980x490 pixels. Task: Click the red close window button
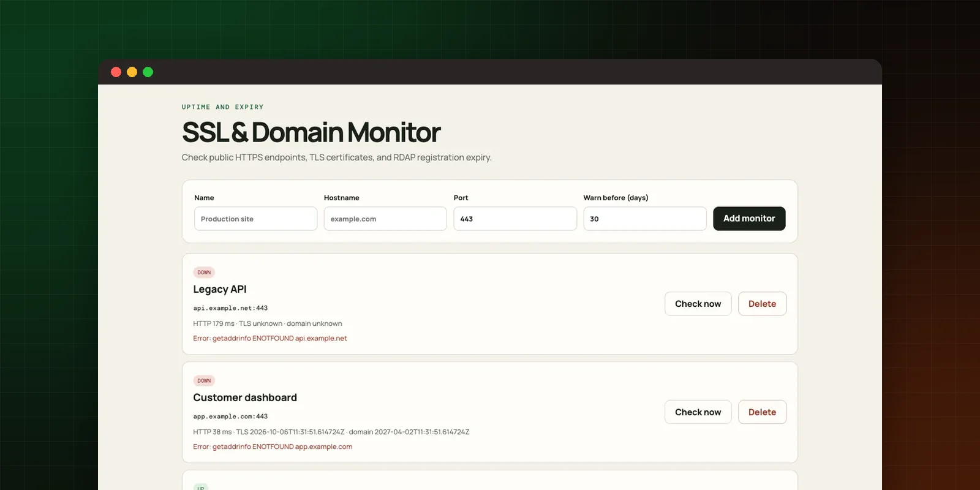(116, 72)
